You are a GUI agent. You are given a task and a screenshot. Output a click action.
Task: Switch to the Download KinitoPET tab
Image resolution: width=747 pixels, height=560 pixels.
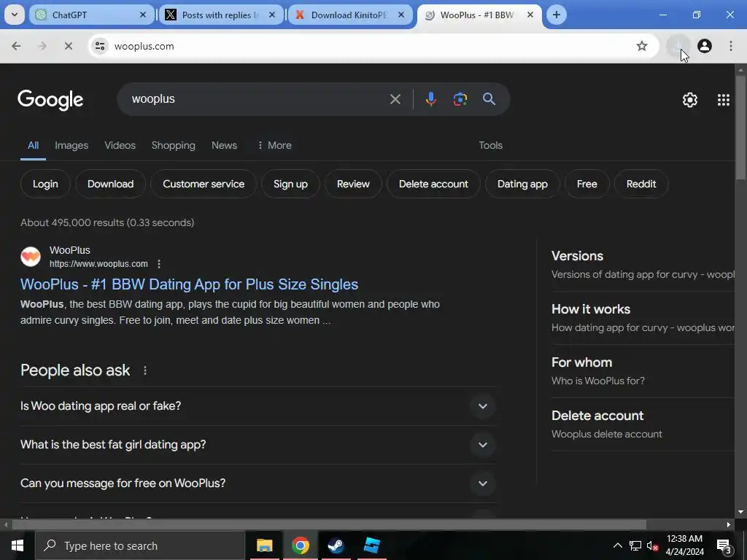pos(351,15)
